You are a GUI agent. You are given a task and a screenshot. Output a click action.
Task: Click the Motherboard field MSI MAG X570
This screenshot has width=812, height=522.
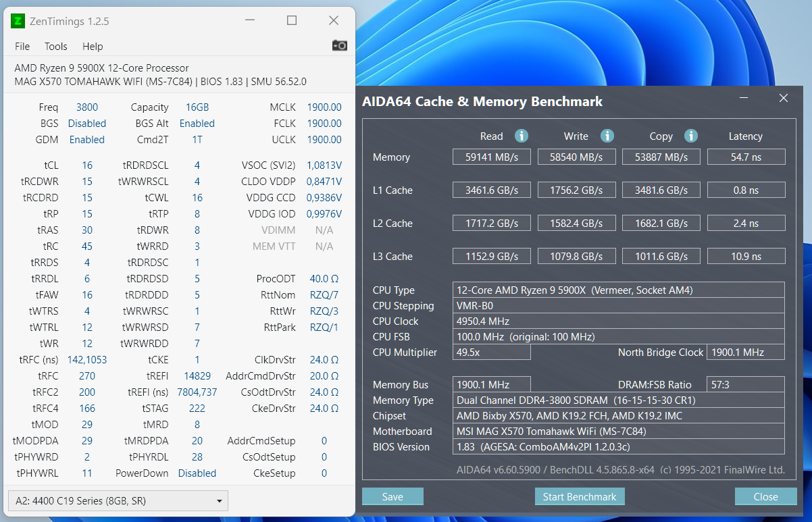click(619, 431)
